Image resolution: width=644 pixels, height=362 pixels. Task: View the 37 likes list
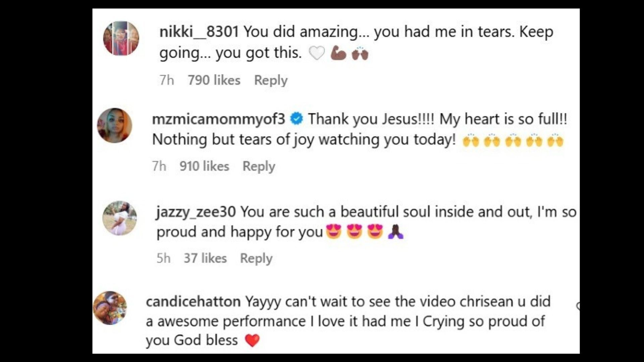click(x=205, y=258)
